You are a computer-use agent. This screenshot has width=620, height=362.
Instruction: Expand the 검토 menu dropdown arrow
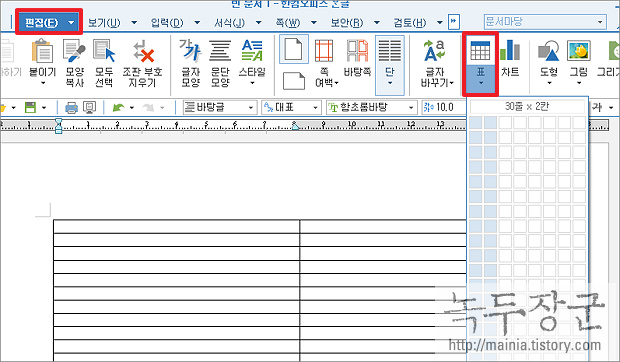coord(440,23)
